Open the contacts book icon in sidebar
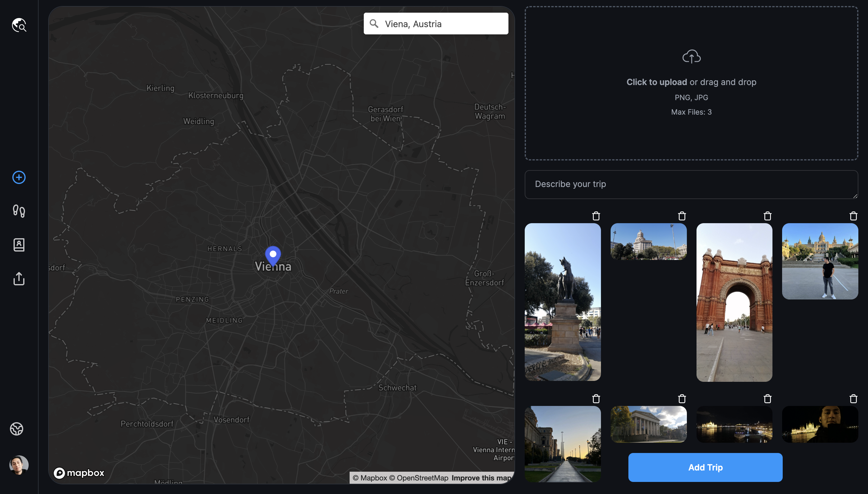868x494 pixels. (19, 245)
